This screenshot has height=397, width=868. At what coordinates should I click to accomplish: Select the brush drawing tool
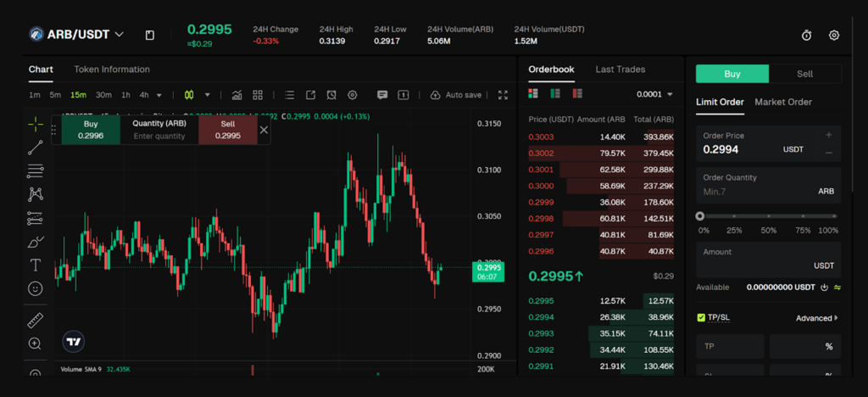36,242
